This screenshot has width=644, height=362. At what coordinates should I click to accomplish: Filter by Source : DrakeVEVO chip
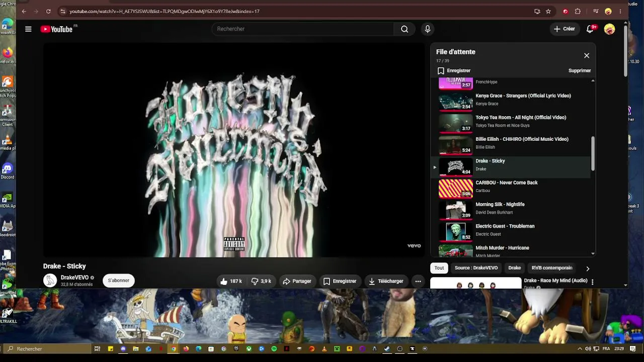[476, 268]
